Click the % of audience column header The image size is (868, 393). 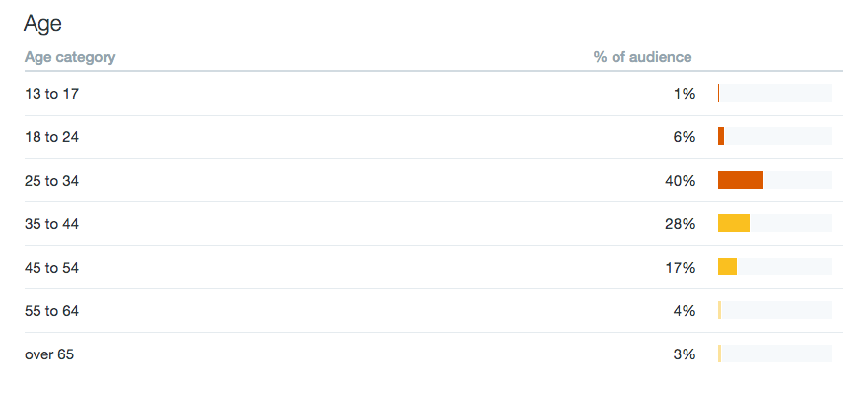(x=643, y=57)
